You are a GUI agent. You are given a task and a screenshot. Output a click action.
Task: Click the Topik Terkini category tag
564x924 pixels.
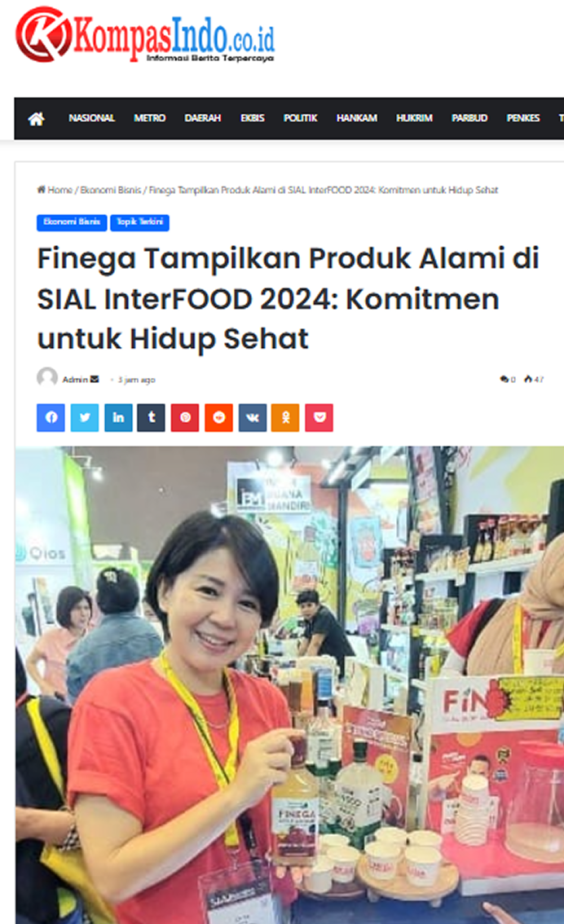point(139,222)
